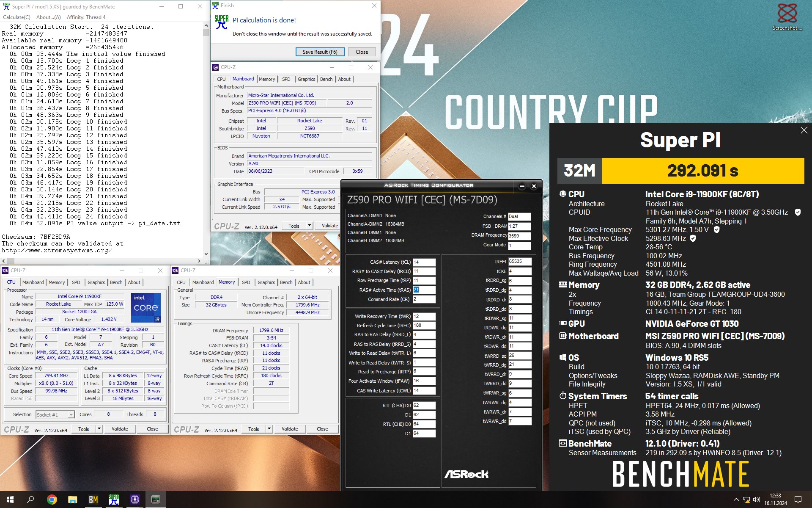The height and width of the screenshot is (508, 812).
Task: Click tREFI value field
Action: pyautogui.click(x=520, y=262)
